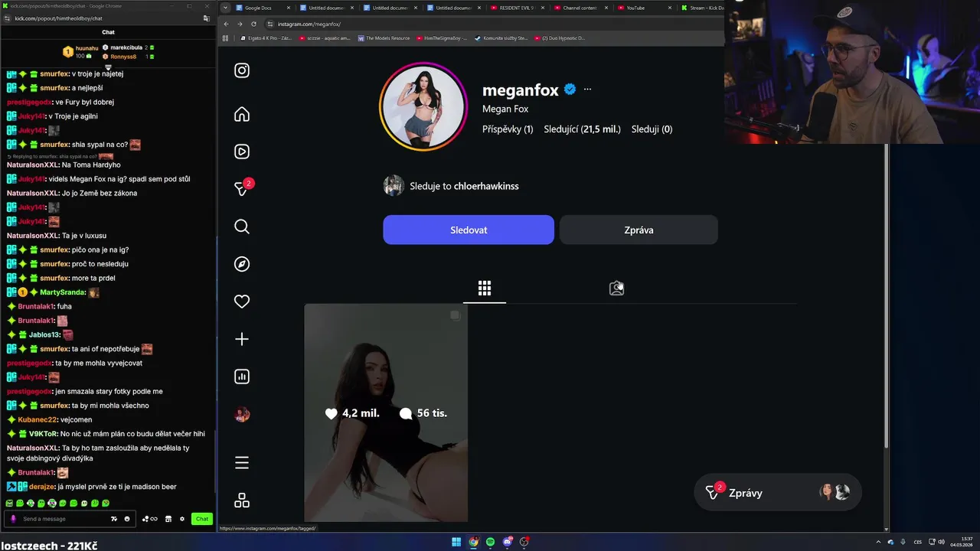Open the Elgato 4K Pro bookmark

tap(267, 37)
